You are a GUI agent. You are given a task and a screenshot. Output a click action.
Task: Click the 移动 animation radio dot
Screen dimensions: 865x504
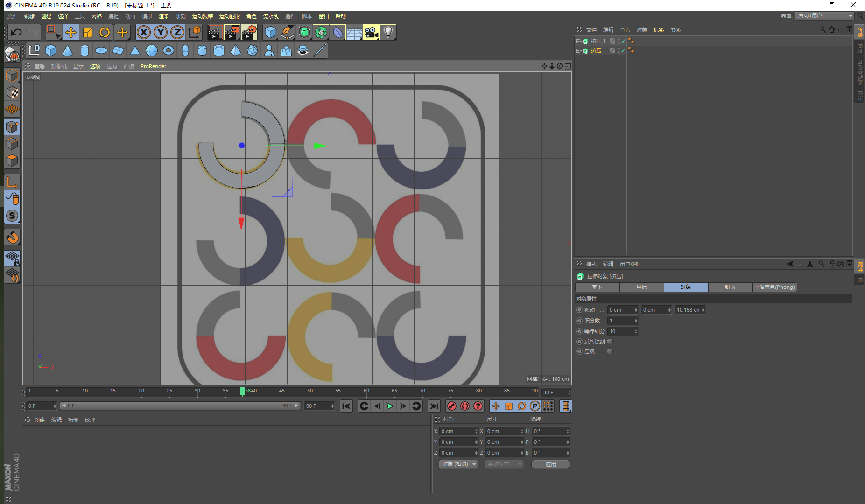579,310
